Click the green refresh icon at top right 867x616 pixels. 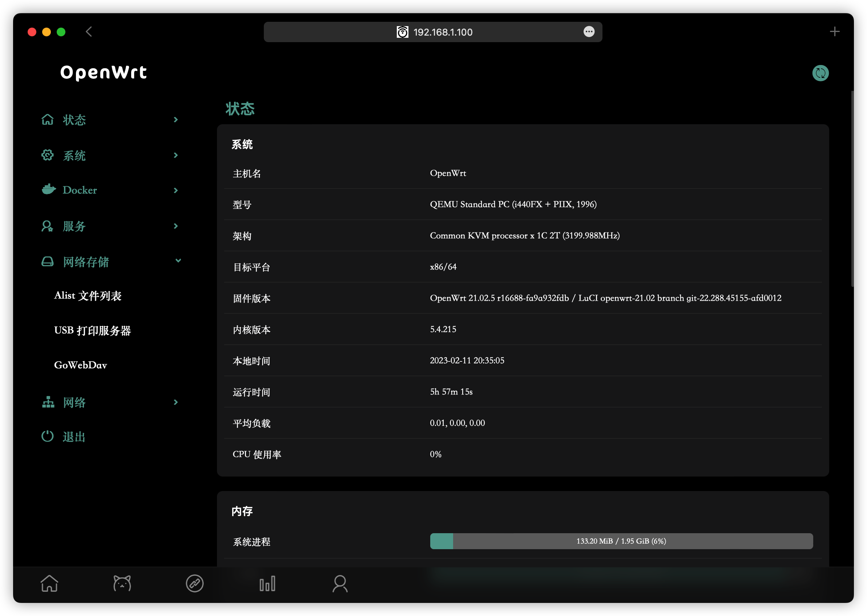point(820,73)
